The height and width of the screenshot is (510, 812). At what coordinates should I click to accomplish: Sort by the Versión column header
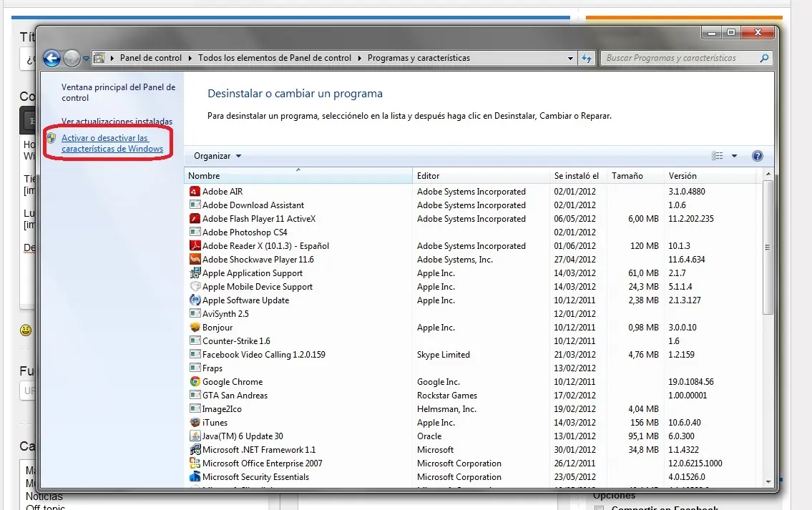(x=710, y=176)
